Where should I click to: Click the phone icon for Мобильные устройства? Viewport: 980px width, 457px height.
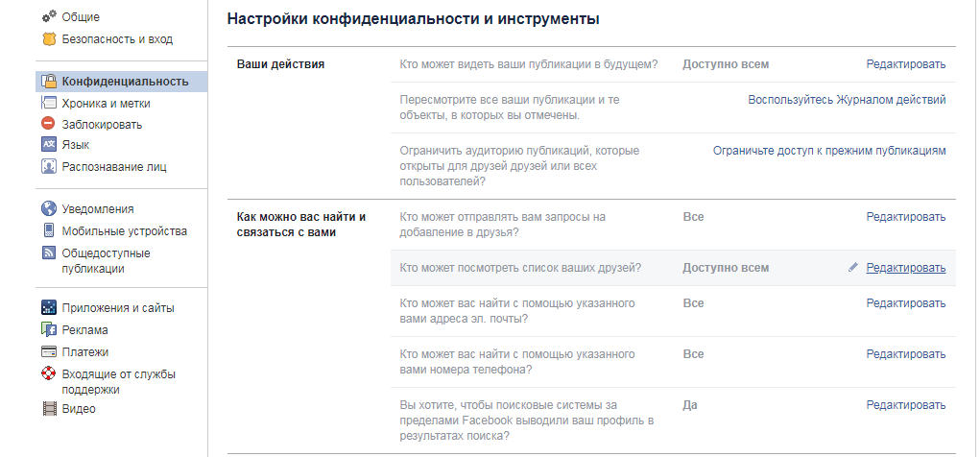(49, 230)
